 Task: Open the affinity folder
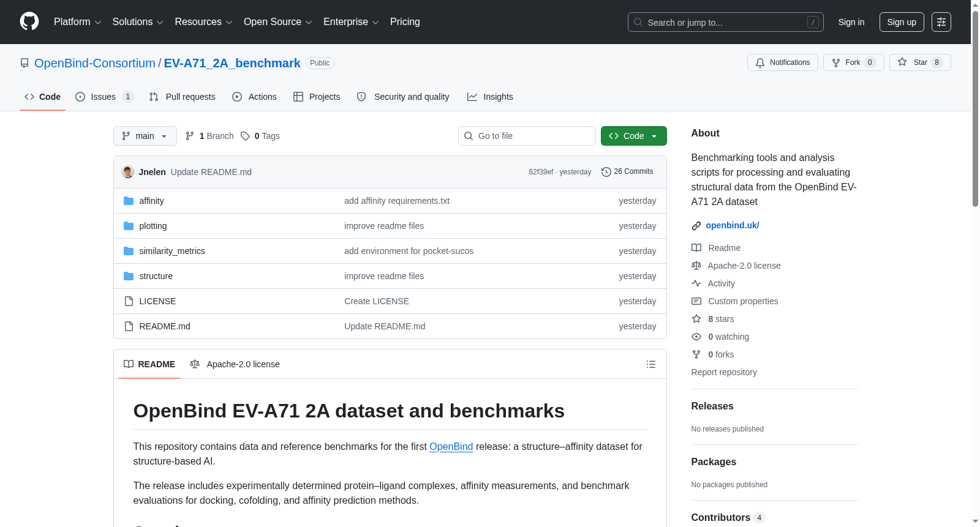click(151, 201)
